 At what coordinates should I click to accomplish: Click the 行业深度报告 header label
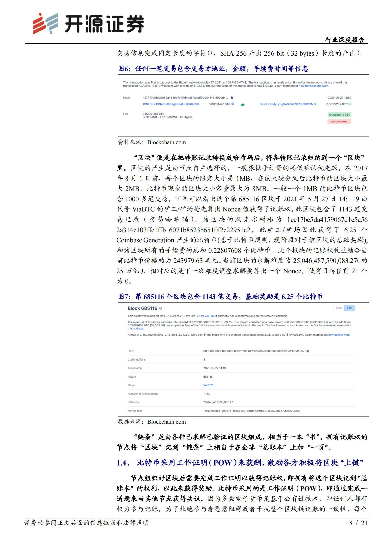[345, 40]
